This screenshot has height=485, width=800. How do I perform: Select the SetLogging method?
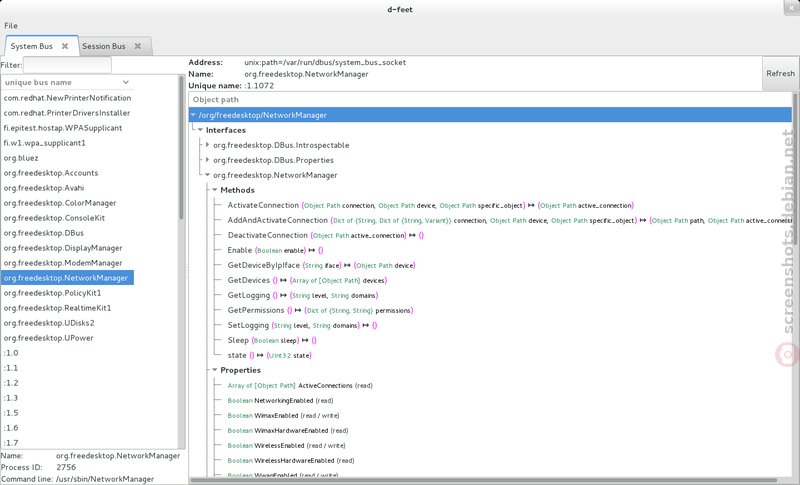(302, 325)
